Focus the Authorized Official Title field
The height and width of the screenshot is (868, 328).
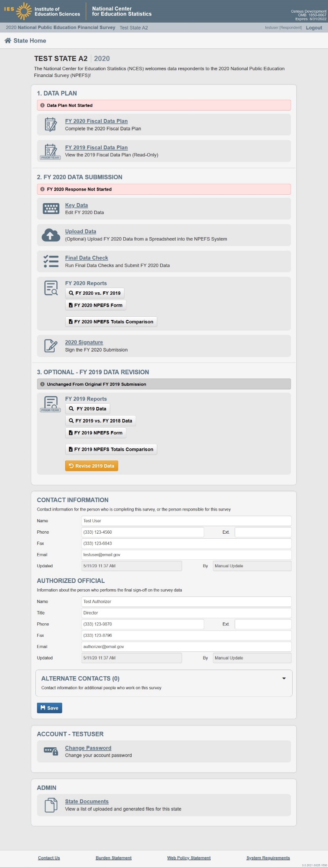coord(186,613)
